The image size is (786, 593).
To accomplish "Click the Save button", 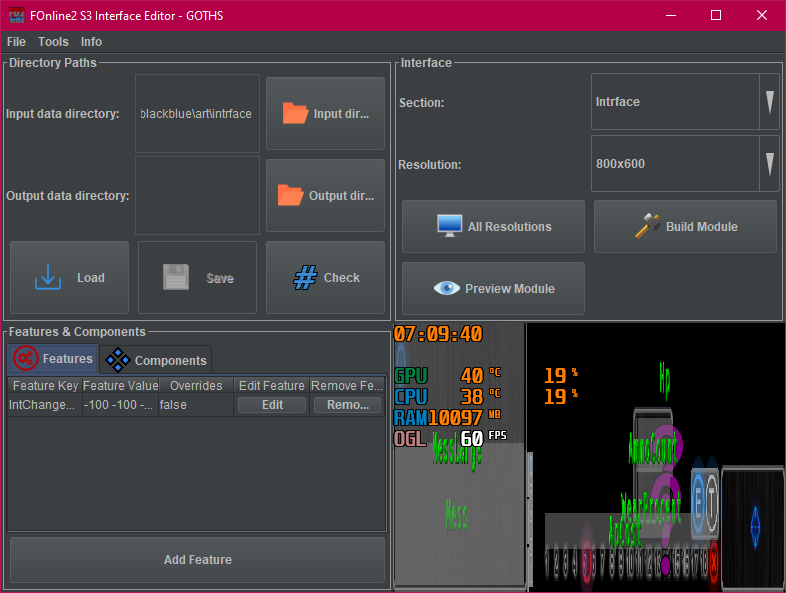I will [x=198, y=277].
